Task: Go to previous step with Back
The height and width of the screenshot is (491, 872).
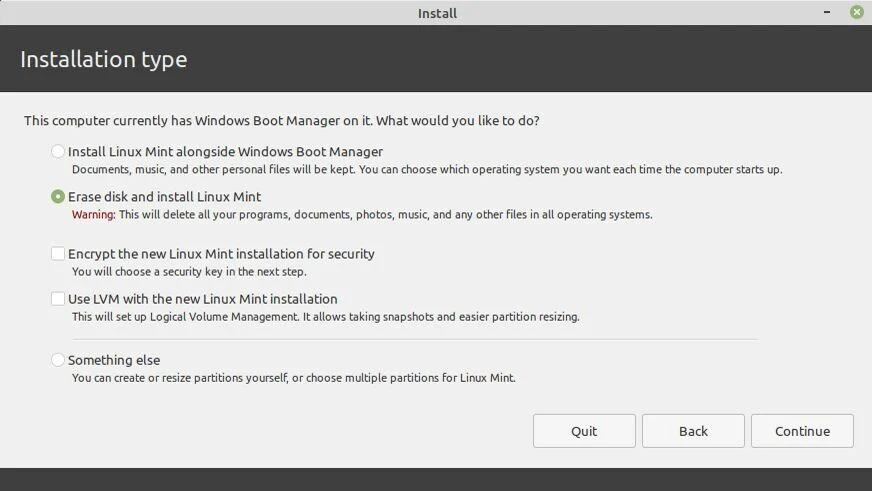Action: pyautogui.click(x=693, y=431)
